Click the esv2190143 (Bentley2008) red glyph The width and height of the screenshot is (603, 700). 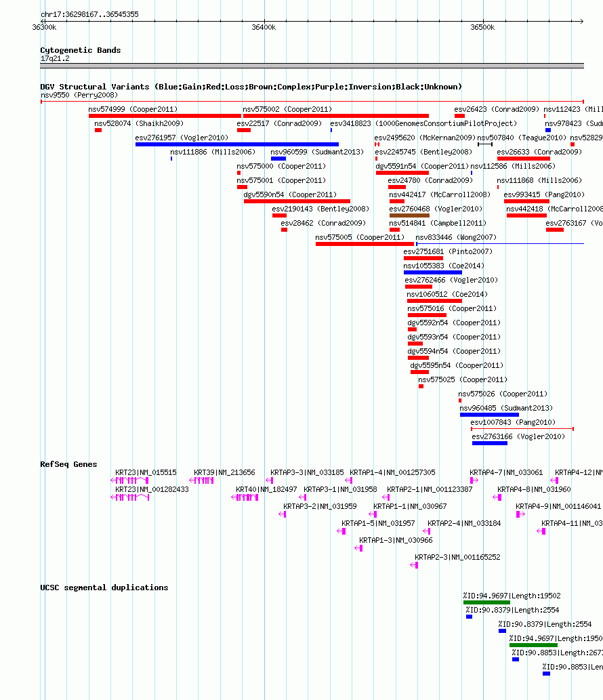279,215
